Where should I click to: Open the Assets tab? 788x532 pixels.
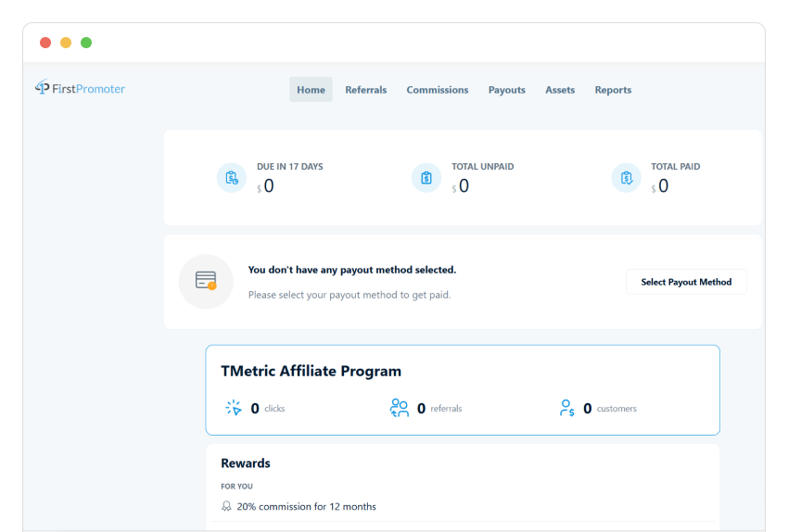click(560, 90)
